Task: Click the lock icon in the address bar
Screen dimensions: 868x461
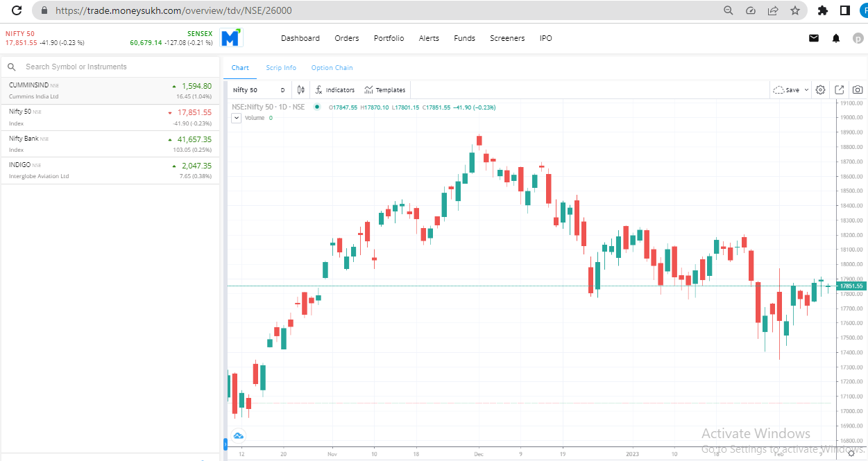Action: click(44, 11)
